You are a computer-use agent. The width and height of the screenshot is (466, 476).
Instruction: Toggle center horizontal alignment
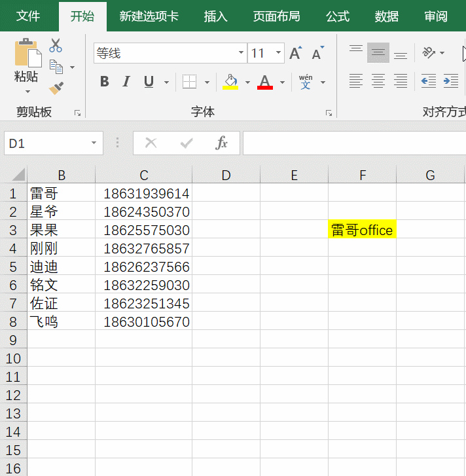point(378,81)
